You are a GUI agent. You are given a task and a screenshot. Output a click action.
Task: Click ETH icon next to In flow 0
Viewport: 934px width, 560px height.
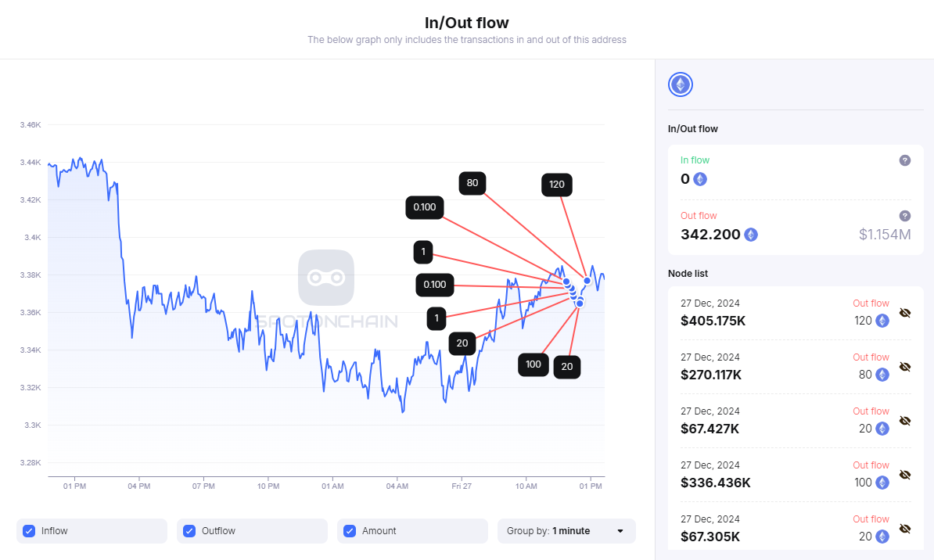point(700,179)
